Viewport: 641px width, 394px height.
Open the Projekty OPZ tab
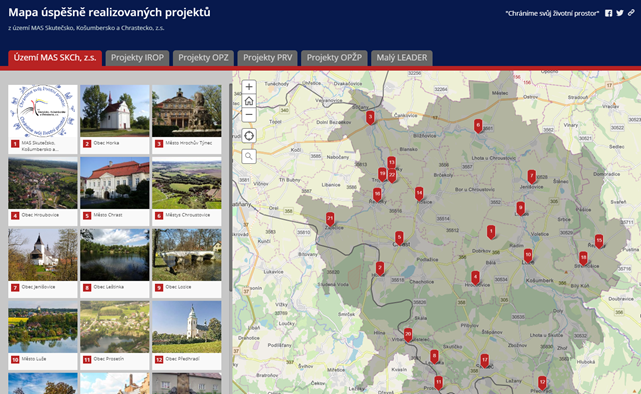click(x=203, y=58)
